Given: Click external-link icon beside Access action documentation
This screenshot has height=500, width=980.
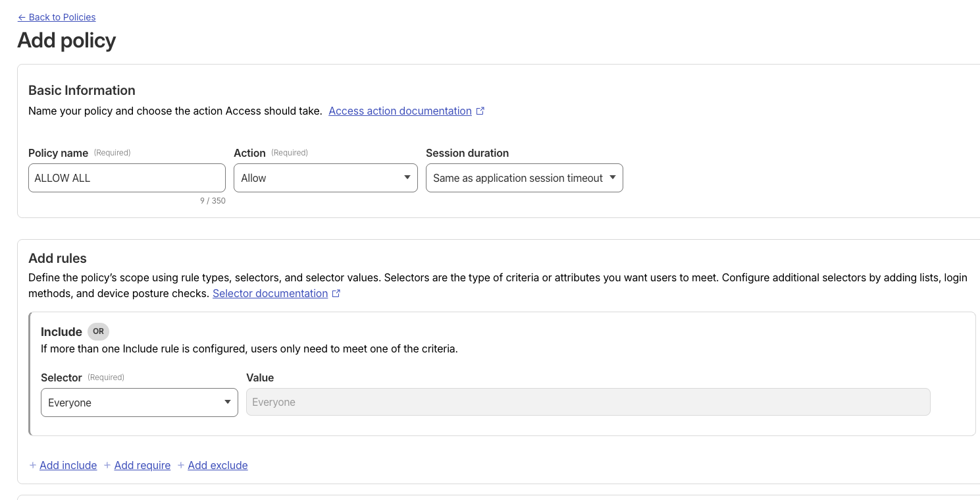Looking at the screenshot, I should [480, 111].
